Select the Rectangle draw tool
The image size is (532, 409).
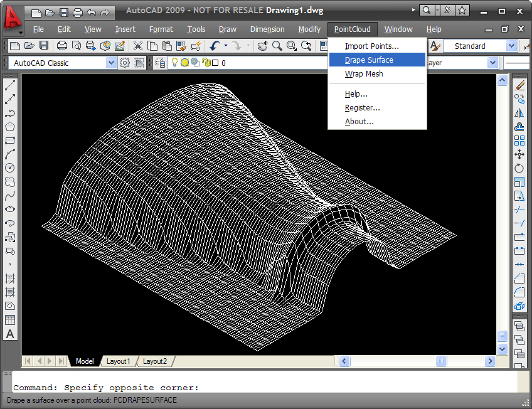tap(10, 141)
